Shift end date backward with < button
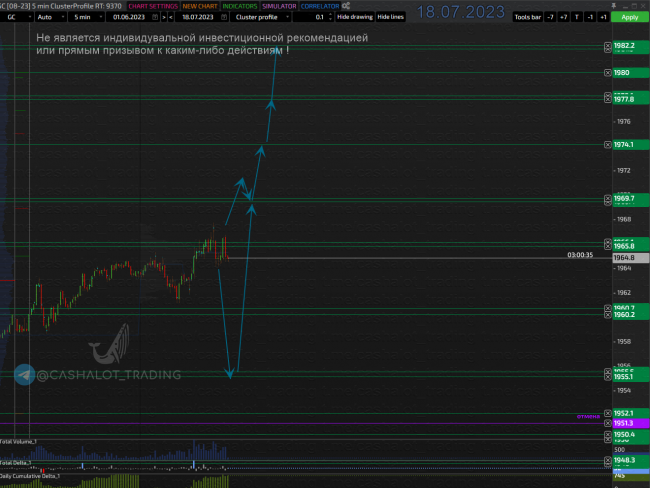 pos(171,17)
